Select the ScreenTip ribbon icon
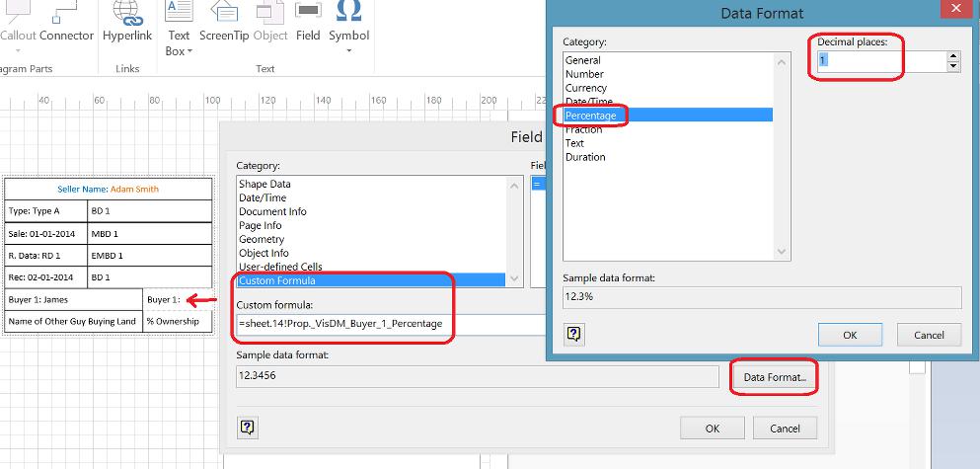Image resolution: width=980 pixels, height=469 pixels. pos(224,12)
